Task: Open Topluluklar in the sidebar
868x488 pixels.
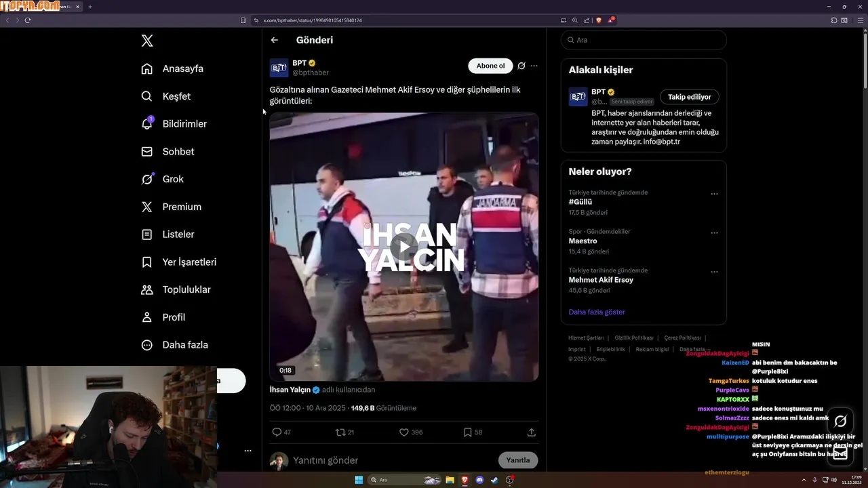Action: [176, 289]
